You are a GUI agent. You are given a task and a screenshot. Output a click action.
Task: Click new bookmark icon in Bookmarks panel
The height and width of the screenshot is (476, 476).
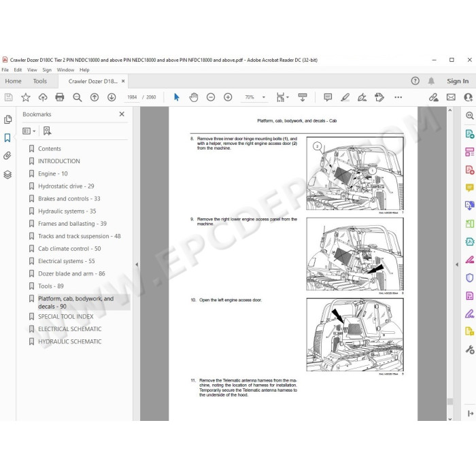47,131
